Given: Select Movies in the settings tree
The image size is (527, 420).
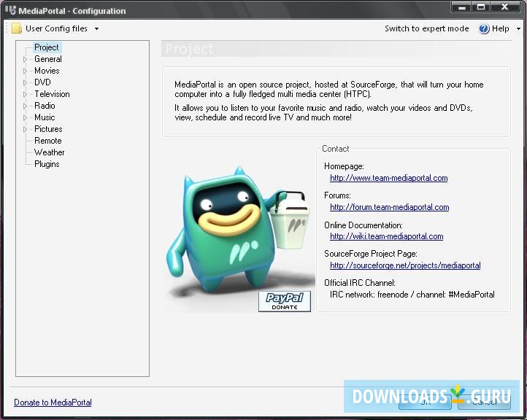Looking at the screenshot, I should tap(47, 71).
